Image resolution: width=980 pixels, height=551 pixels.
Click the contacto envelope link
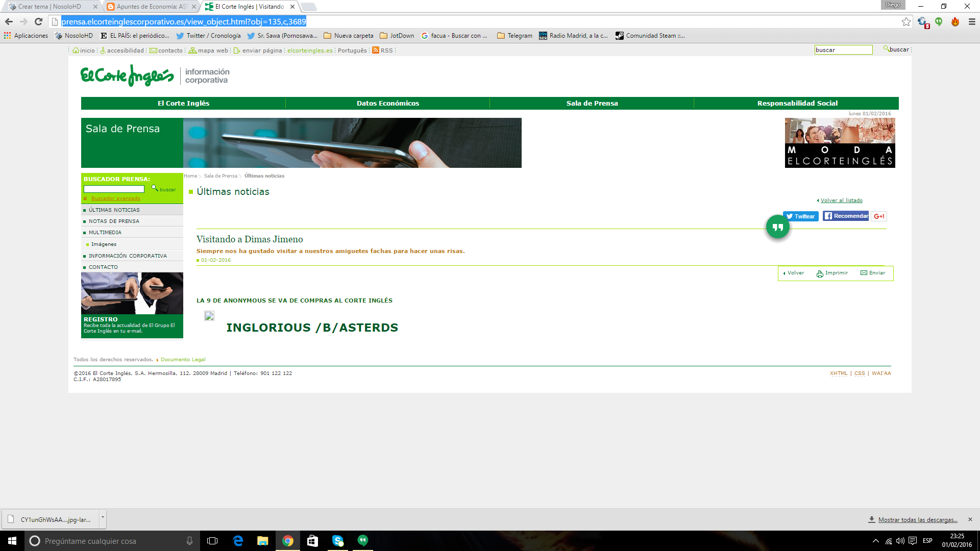pos(166,51)
